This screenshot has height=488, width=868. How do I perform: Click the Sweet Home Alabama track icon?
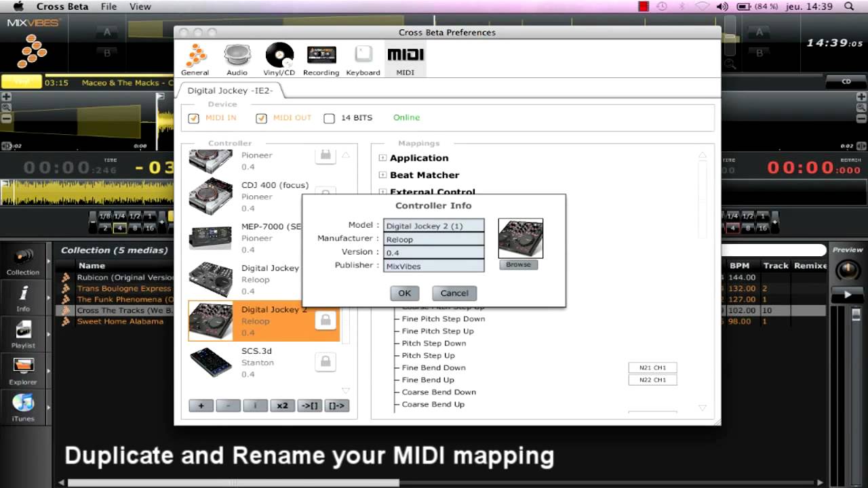[66, 321]
